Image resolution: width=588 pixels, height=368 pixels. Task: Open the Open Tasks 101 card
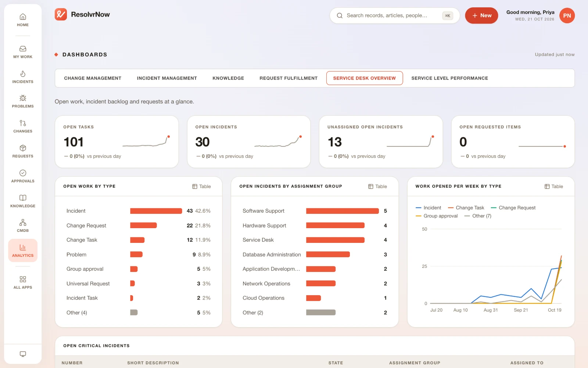117,142
